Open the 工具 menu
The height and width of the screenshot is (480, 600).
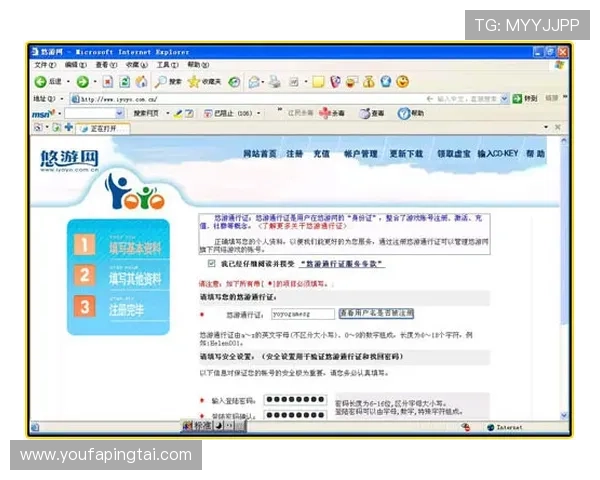pos(167,65)
